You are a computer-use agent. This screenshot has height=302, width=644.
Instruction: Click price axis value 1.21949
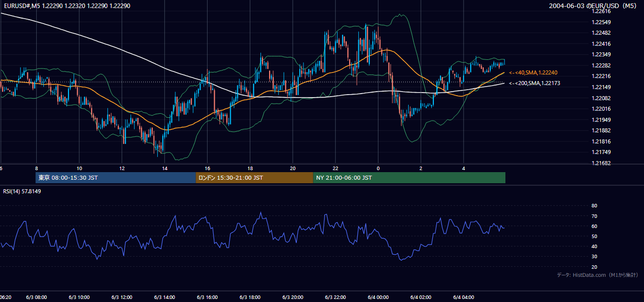[x=601, y=120]
